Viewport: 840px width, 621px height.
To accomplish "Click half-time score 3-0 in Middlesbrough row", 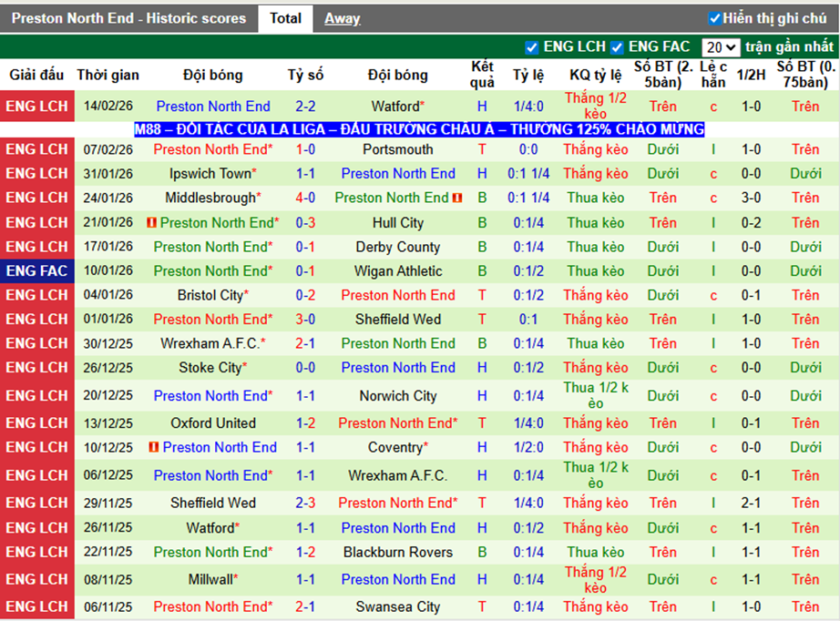I will pos(751,199).
